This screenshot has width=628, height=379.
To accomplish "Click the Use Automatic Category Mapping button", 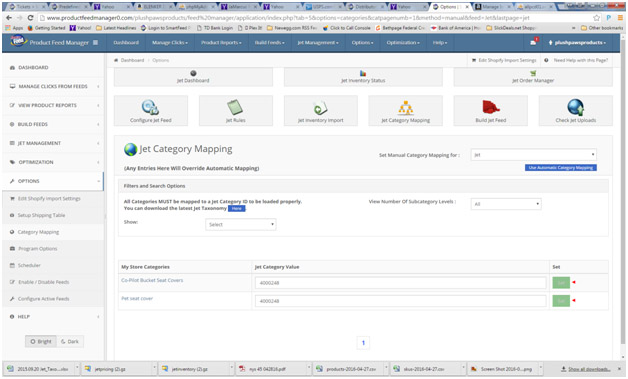I will tap(561, 167).
